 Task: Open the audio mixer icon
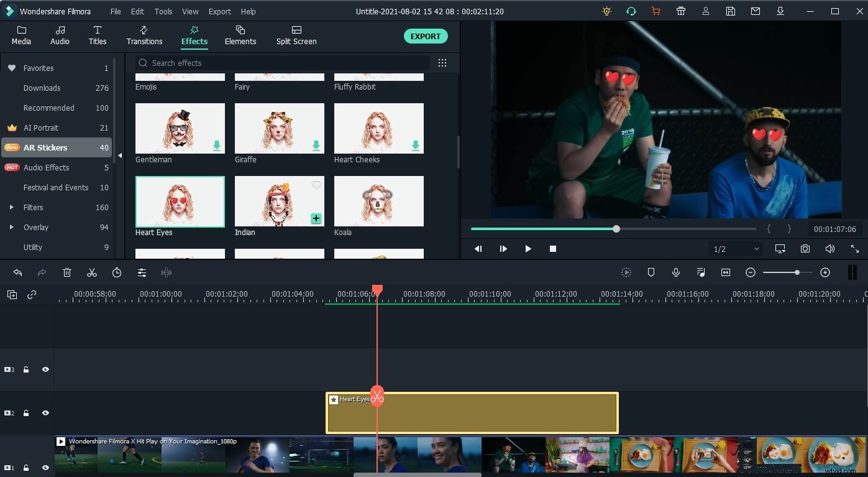701,272
